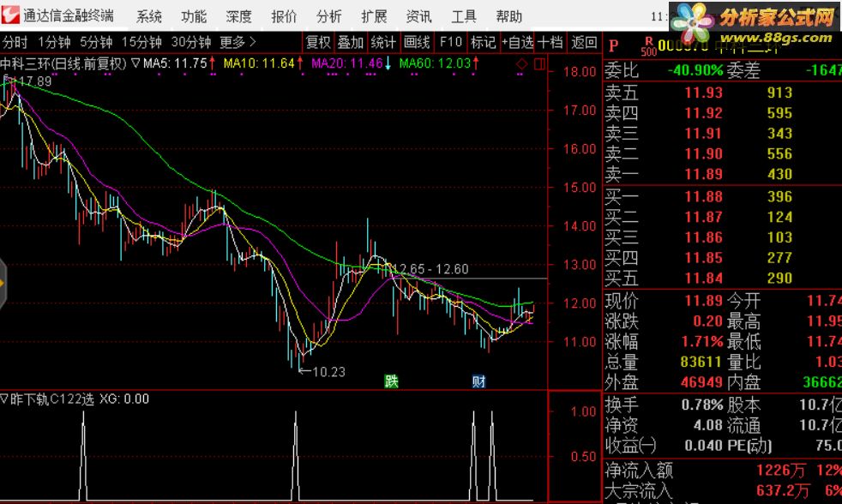Click the 买五 price 11.84
842x504 pixels.
click(703, 278)
